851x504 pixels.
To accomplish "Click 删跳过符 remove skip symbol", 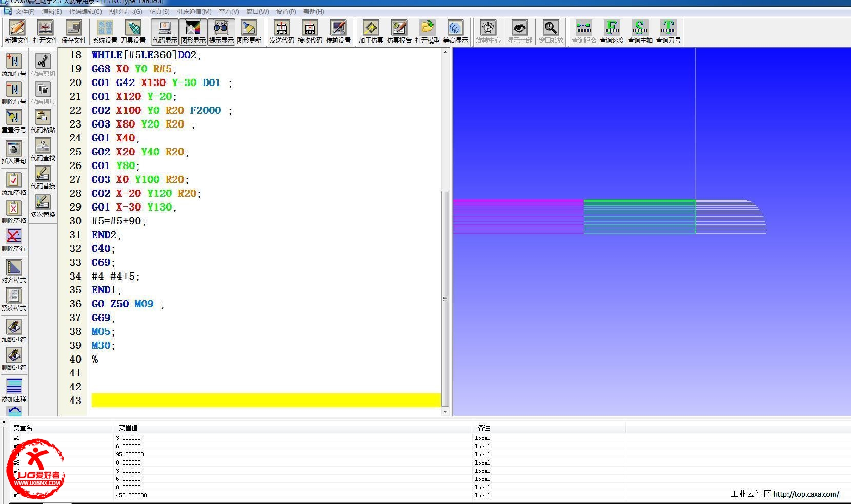I will pos(14,359).
